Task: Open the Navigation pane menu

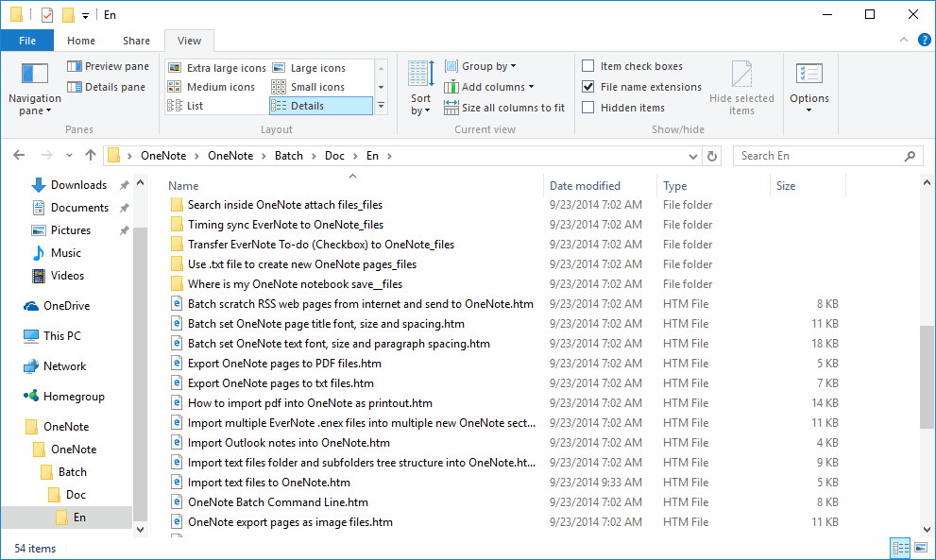Action: [x=35, y=89]
